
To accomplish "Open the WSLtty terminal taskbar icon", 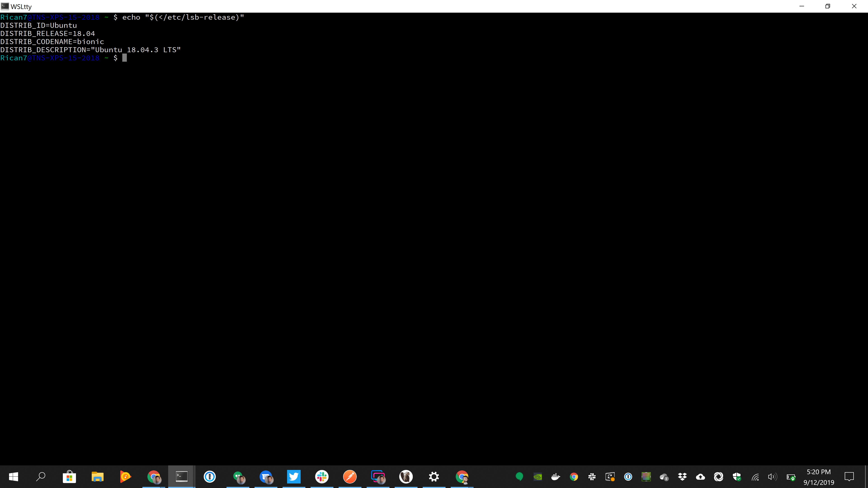I will [x=181, y=476].
